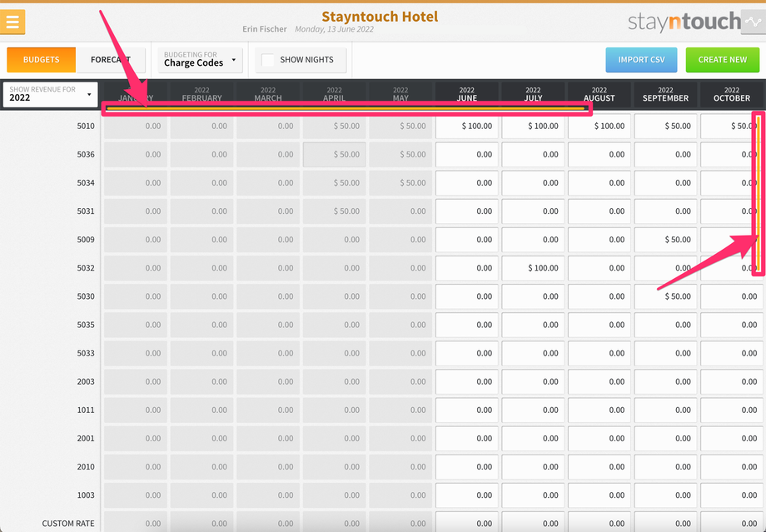Switch to the Budgets tab
766x532 pixels.
pyautogui.click(x=41, y=60)
